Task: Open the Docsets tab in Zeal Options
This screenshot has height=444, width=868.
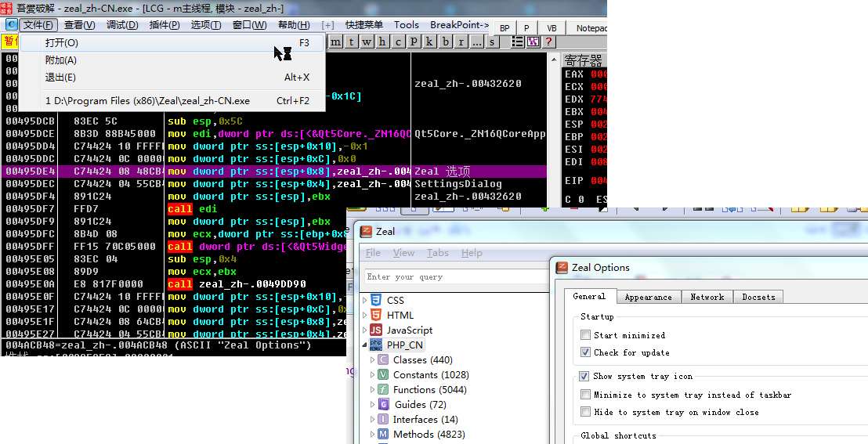Action: click(x=758, y=297)
